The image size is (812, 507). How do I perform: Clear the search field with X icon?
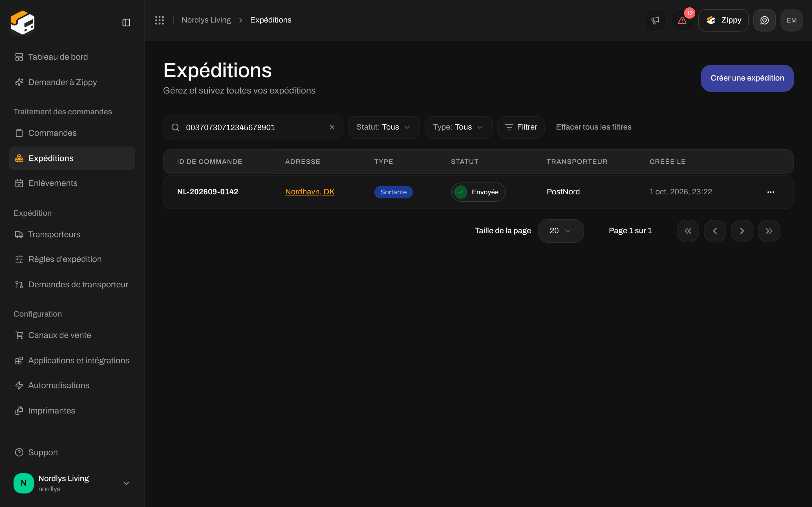[332, 127]
